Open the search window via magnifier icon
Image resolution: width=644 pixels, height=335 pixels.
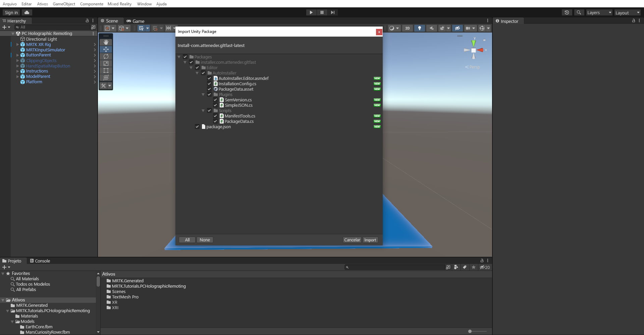pos(579,12)
